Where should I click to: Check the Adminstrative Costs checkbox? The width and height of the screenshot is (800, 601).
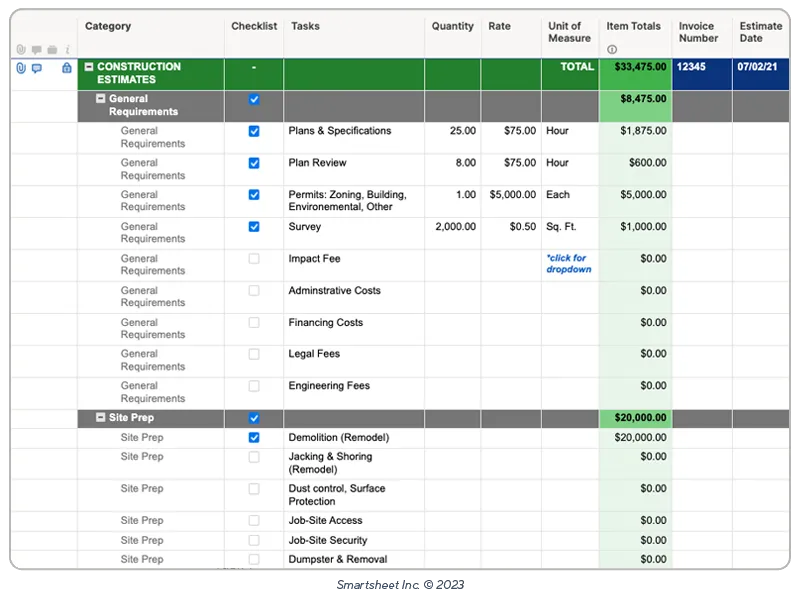(254, 291)
